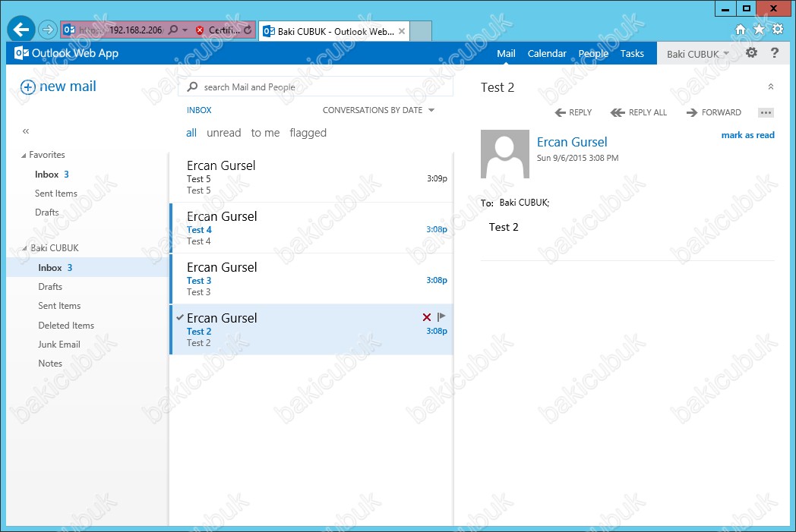The image size is (796, 532).
Task: Click the reply arrow icon
Action: [560, 112]
